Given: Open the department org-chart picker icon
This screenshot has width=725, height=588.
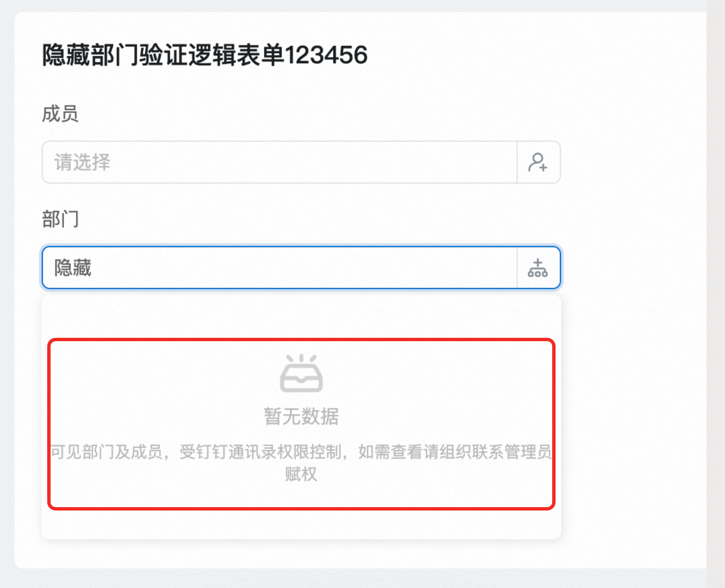Looking at the screenshot, I should pos(538,268).
